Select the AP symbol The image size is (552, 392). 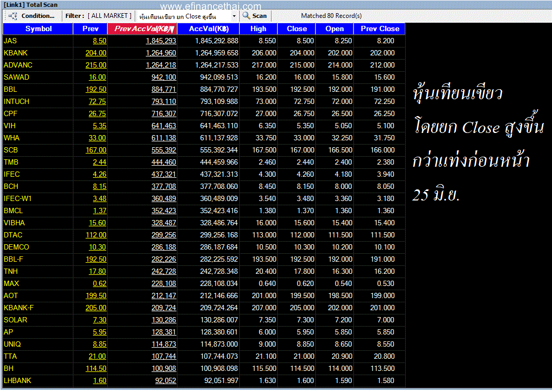[8, 332]
